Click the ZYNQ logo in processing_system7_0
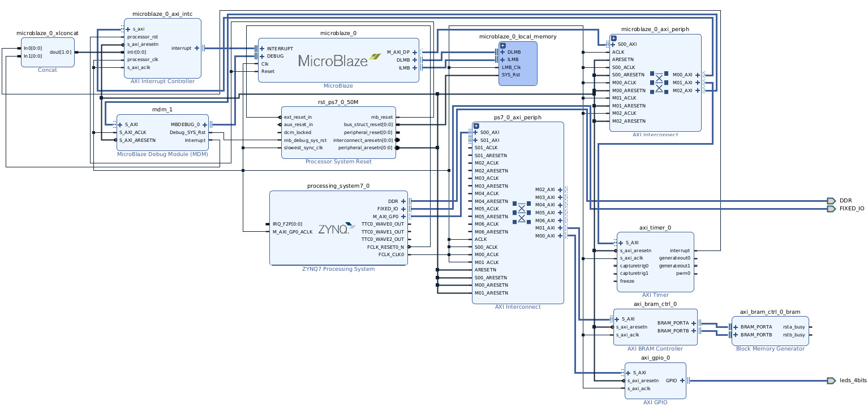The height and width of the screenshot is (415, 868). click(337, 229)
